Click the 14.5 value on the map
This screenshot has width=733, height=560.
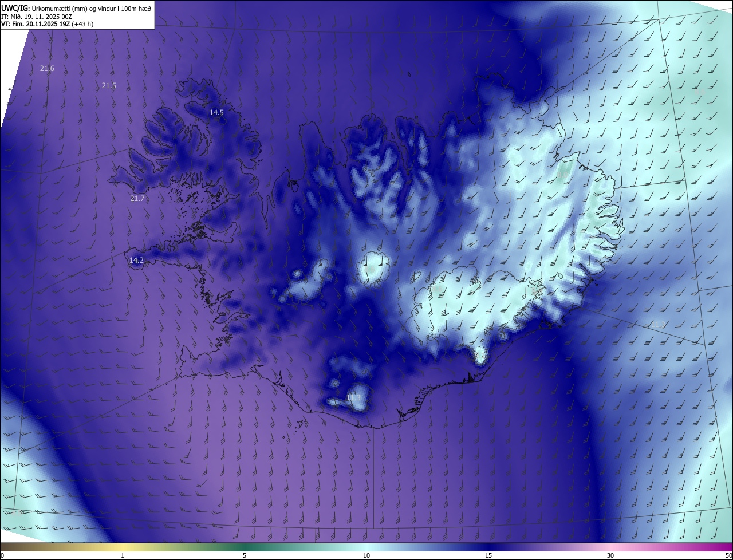tap(216, 113)
